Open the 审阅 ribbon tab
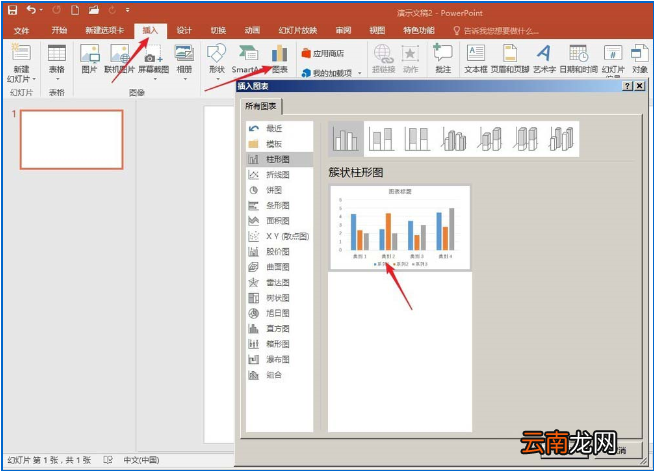654x471 pixels. point(343,30)
